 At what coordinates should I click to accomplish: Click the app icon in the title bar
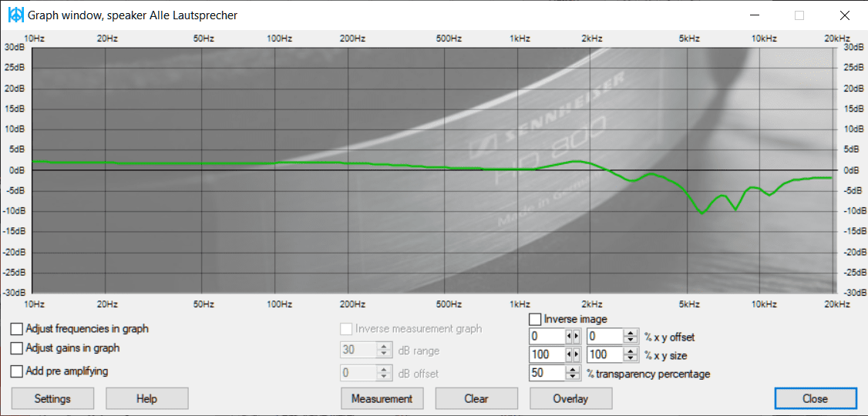pos(15,15)
